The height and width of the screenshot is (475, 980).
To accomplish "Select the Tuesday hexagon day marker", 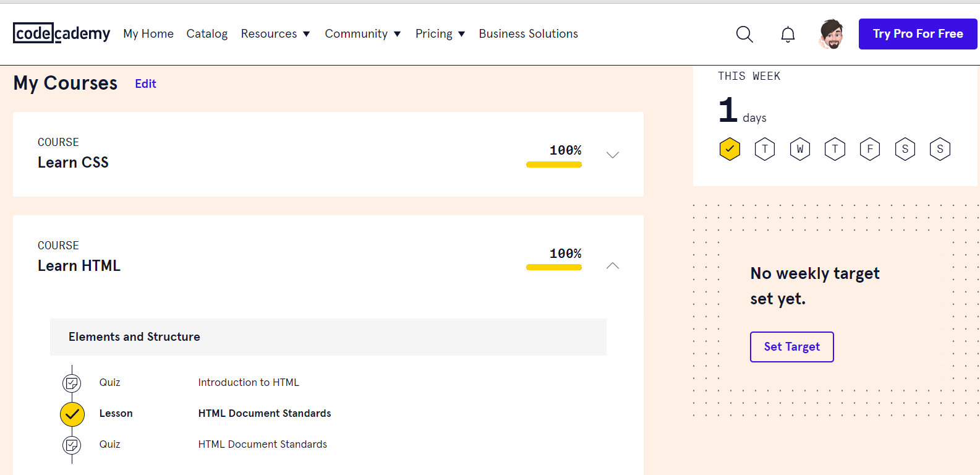I will click(x=765, y=149).
